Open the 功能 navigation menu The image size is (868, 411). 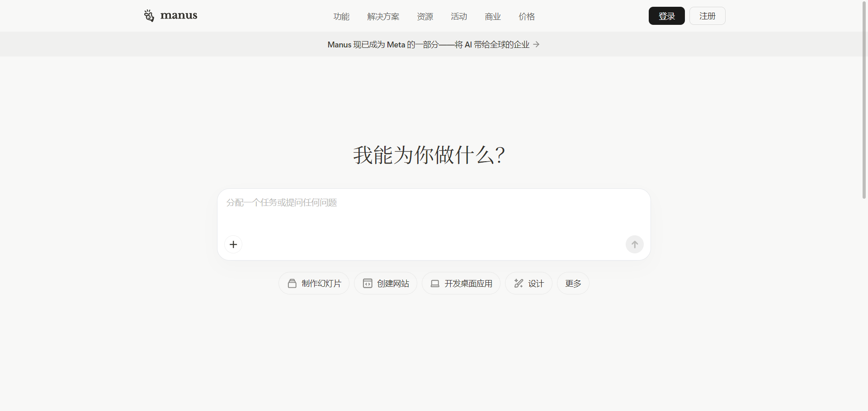(x=341, y=17)
